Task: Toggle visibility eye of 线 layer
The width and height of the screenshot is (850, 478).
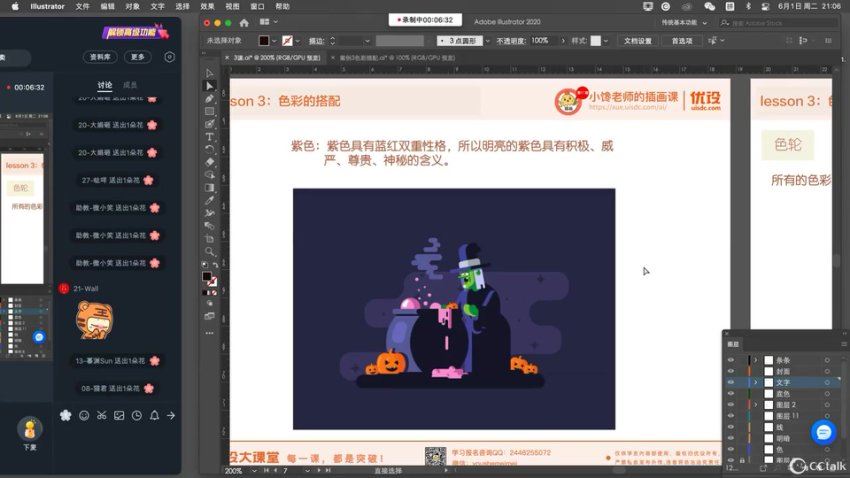Action: click(731, 427)
